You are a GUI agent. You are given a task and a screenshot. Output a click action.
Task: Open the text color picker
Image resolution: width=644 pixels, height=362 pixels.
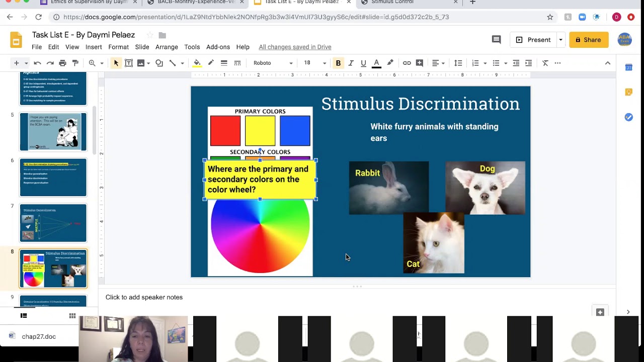pos(376,63)
